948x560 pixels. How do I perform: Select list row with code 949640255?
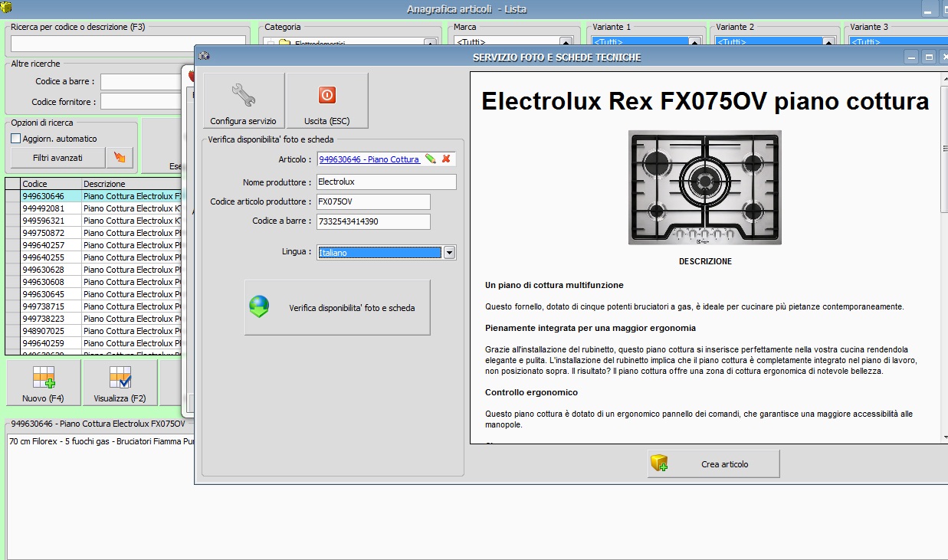click(x=93, y=257)
